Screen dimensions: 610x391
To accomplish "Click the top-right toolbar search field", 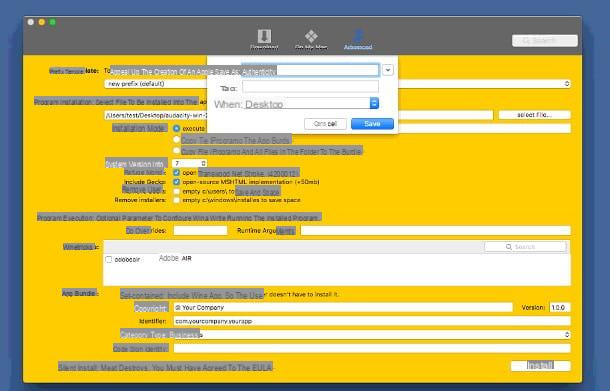I will [545, 40].
